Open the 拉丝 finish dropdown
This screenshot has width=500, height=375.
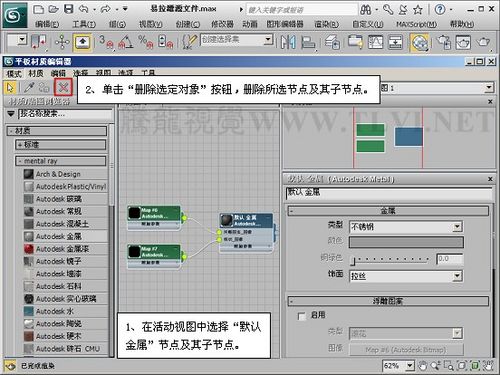457,276
